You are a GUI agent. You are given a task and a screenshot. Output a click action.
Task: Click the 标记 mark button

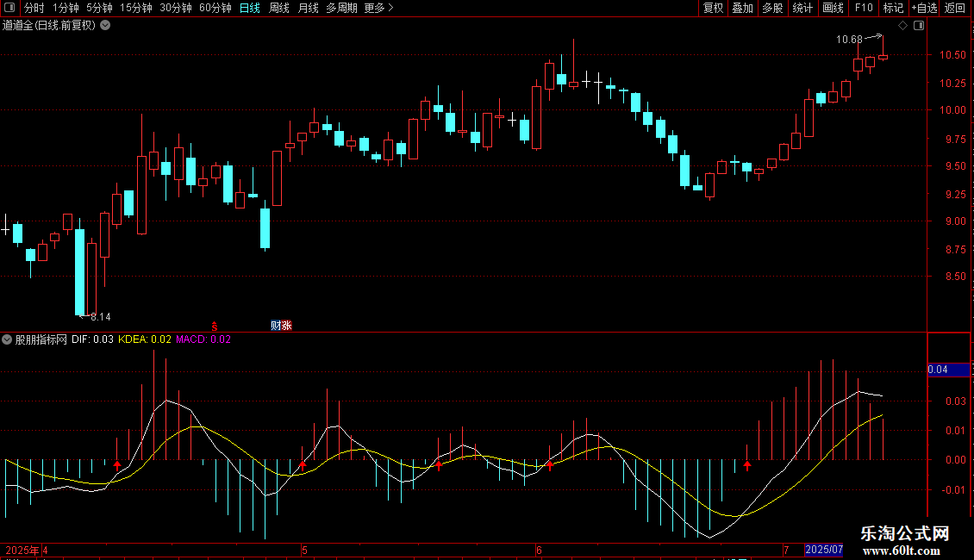893,8
